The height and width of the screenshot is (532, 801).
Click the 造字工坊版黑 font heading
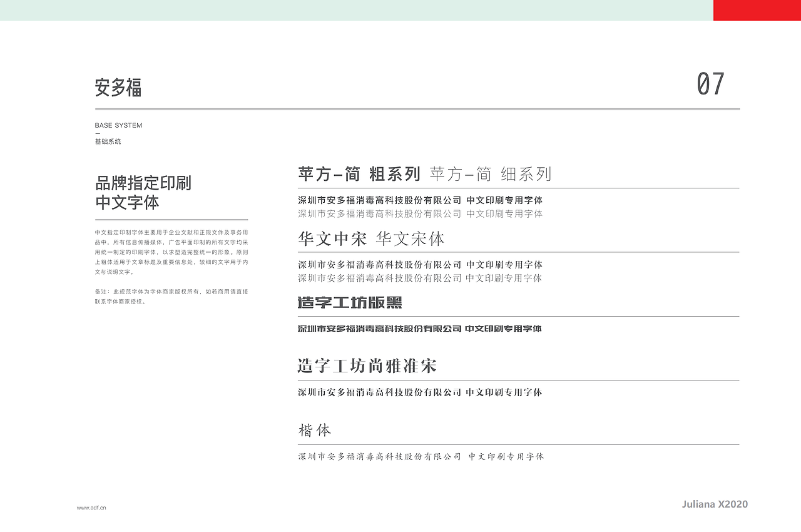[x=350, y=303]
